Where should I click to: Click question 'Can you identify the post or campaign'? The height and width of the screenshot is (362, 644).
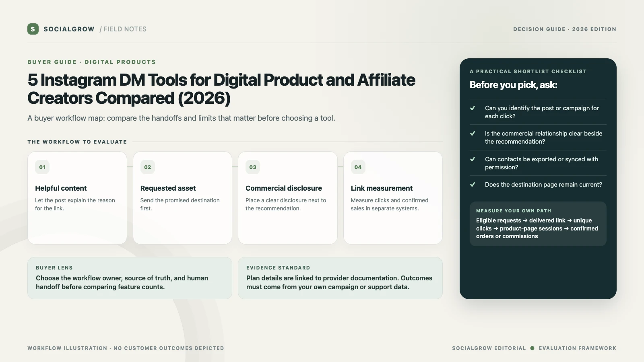click(542, 112)
